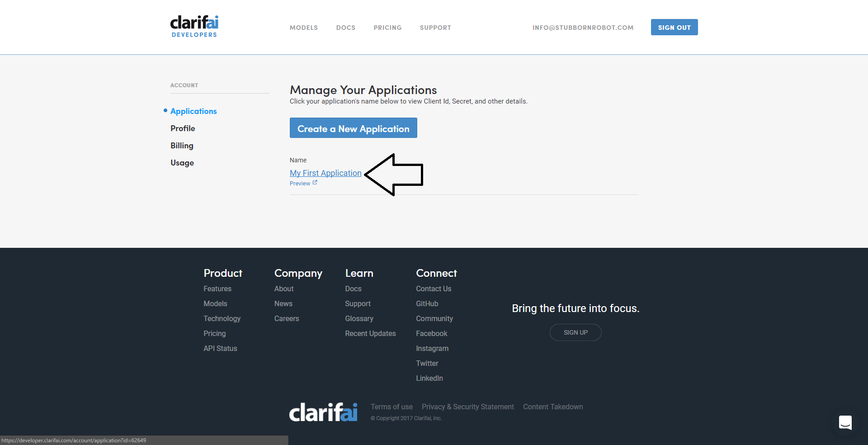Open Profile in the account sidebar
The width and height of the screenshot is (868, 445).
pos(183,128)
